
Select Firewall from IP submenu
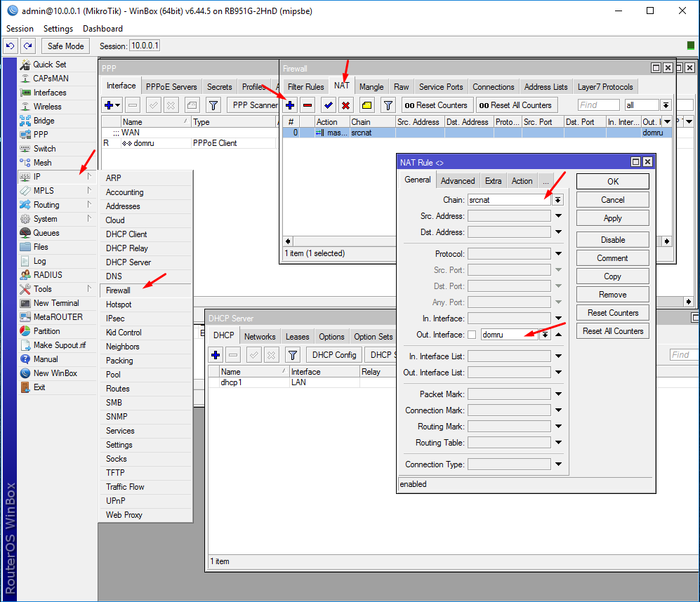pyautogui.click(x=145, y=290)
